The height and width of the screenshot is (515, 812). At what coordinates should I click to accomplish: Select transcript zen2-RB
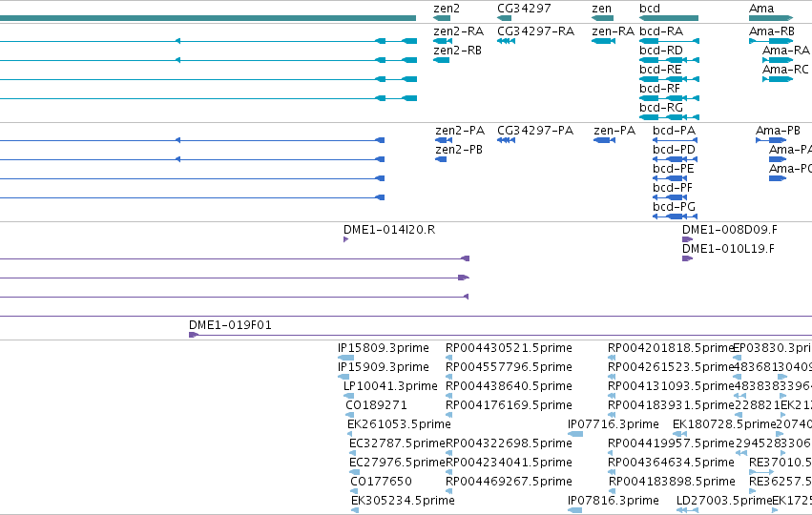tap(441, 60)
